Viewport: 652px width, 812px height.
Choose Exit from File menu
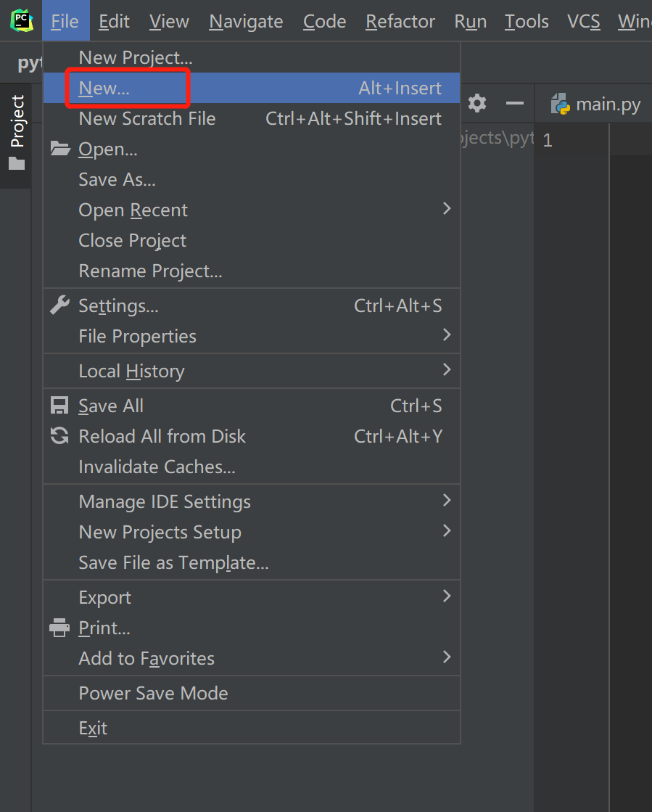point(252,728)
